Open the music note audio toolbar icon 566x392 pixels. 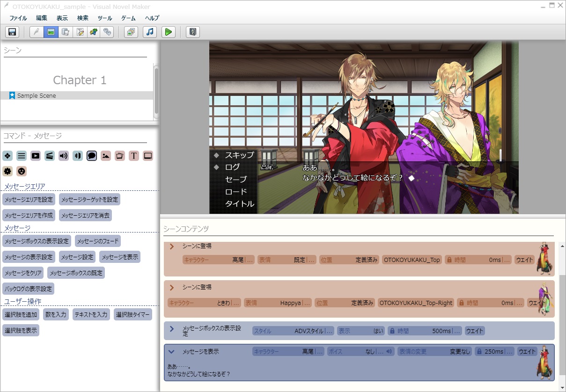pyautogui.click(x=149, y=32)
